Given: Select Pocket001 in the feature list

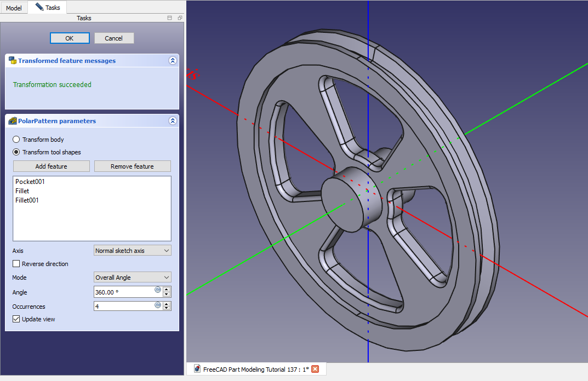Looking at the screenshot, I should (x=30, y=182).
